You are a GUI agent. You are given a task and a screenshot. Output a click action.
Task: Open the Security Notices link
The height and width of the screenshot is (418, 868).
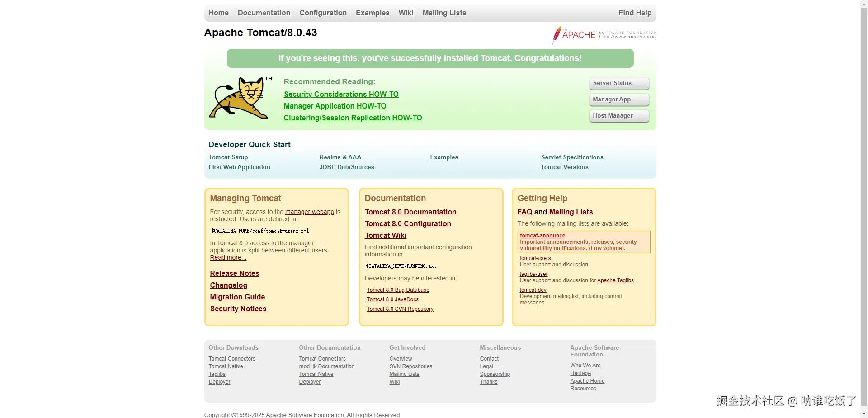[238, 309]
